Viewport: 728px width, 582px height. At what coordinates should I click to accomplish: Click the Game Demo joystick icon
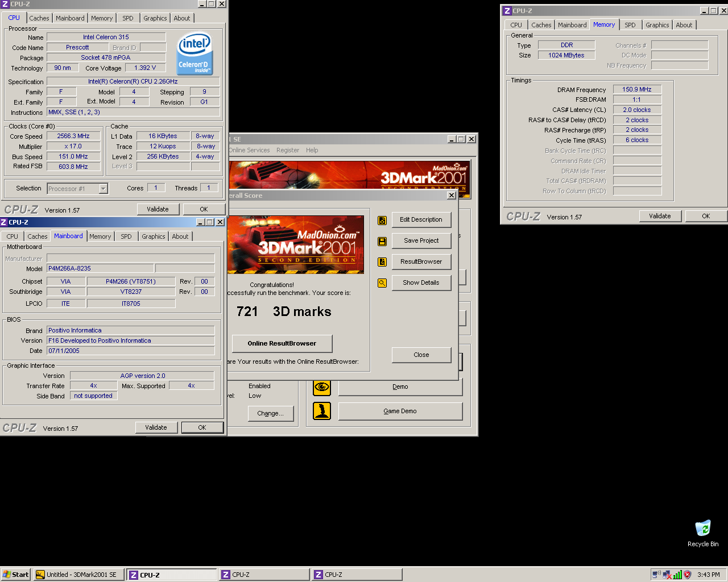coord(322,411)
